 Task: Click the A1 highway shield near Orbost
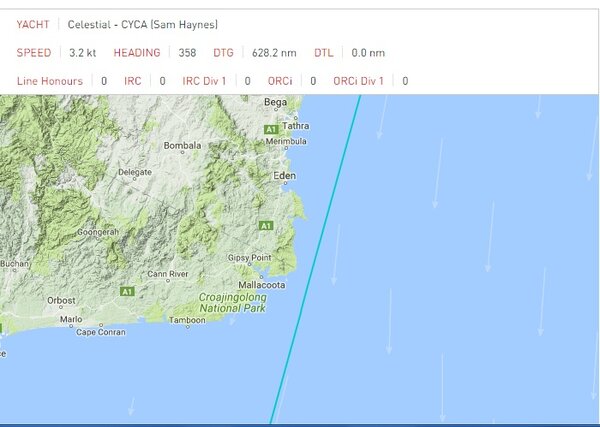pyautogui.click(x=127, y=291)
